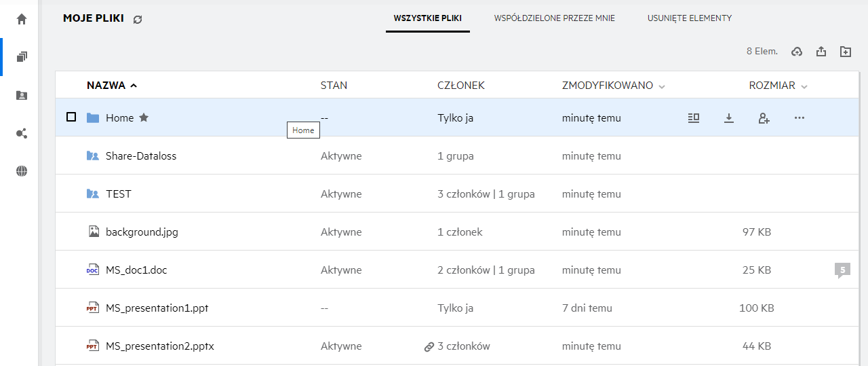Viewport: 868px width, 366px height.
Task: Open the globe icon in sidebar
Action: point(22,171)
